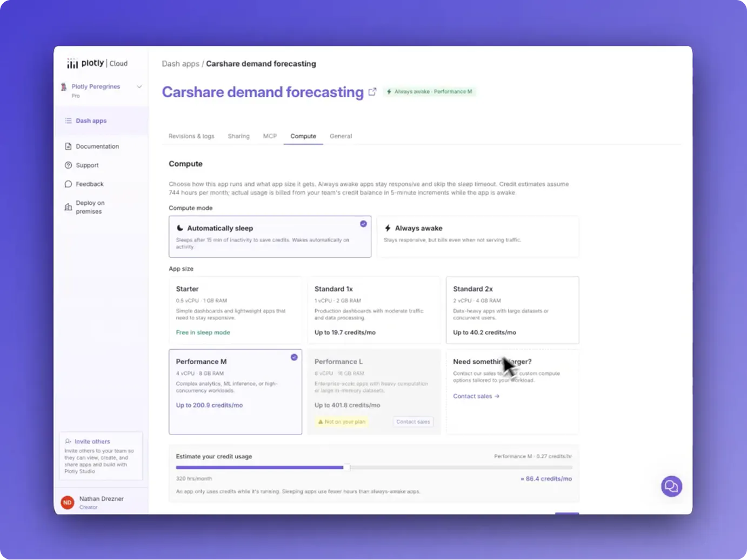
Task: Click the Contact sales arrow link
Action: click(476, 396)
